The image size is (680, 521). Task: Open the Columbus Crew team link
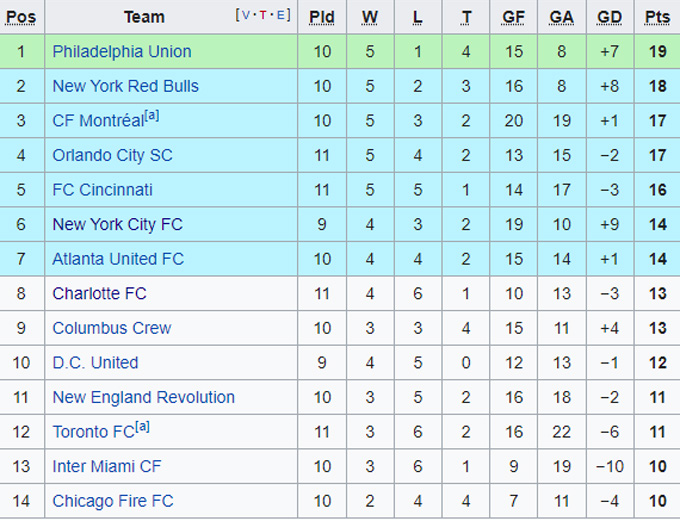coord(111,328)
